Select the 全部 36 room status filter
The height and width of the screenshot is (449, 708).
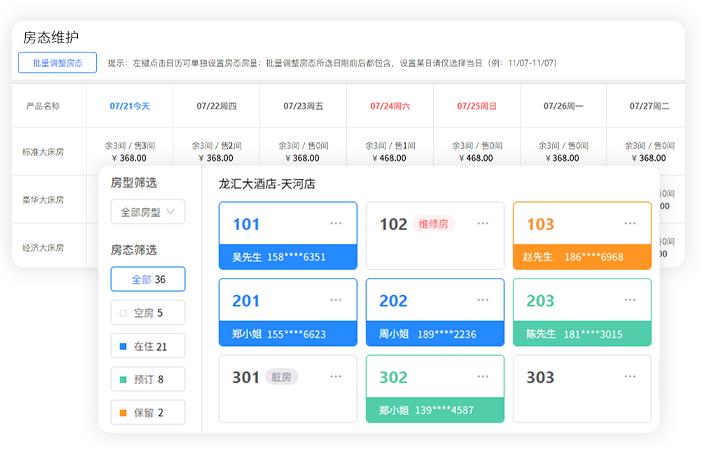(x=148, y=280)
